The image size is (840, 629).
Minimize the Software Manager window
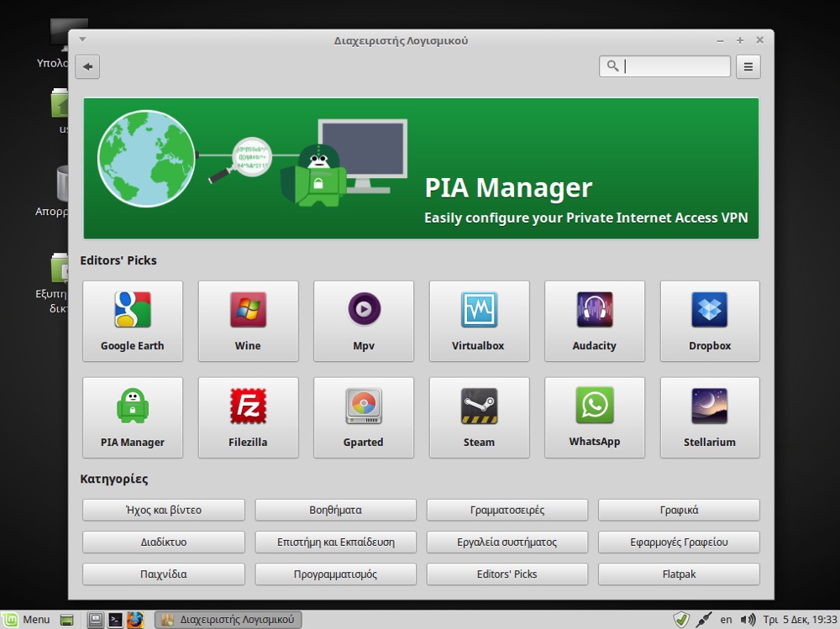[720, 40]
